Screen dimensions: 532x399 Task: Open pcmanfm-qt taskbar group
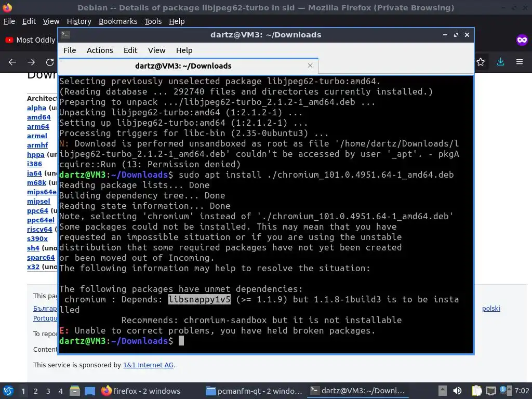point(254,391)
